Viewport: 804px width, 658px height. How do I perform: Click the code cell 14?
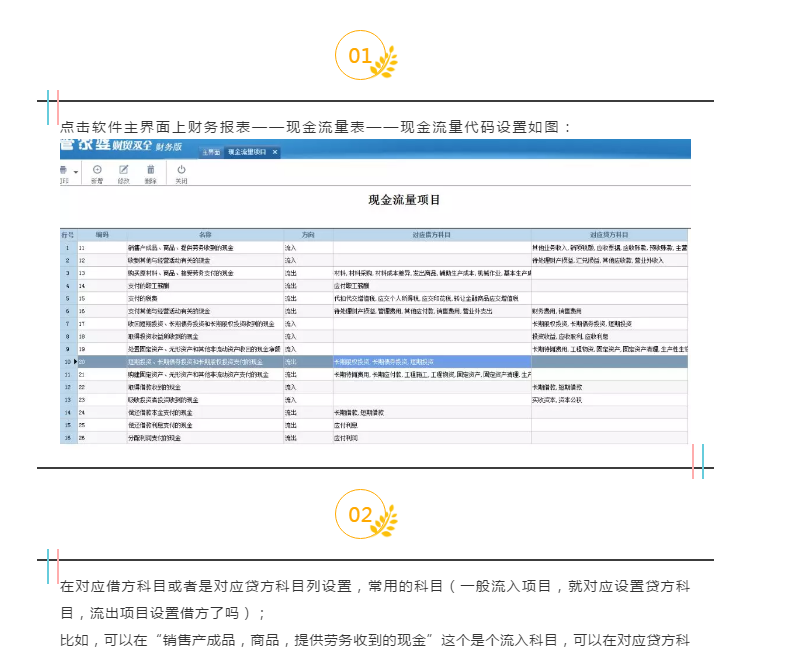(102, 286)
